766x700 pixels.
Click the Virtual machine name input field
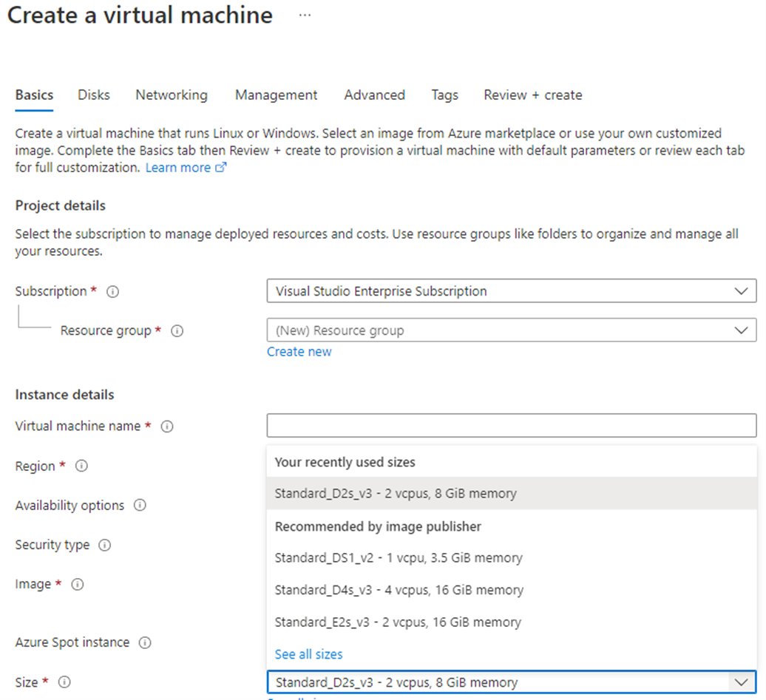(x=511, y=426)
